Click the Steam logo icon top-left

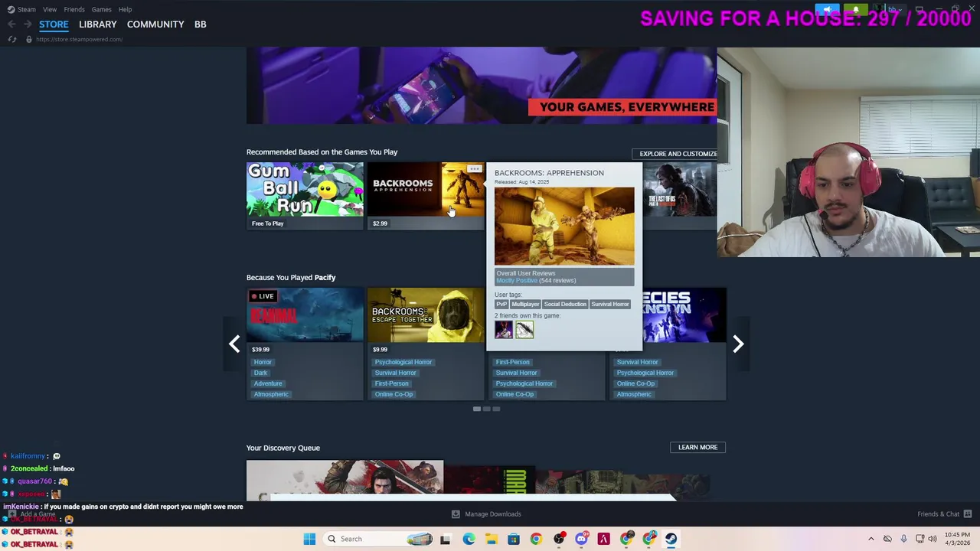11,9
